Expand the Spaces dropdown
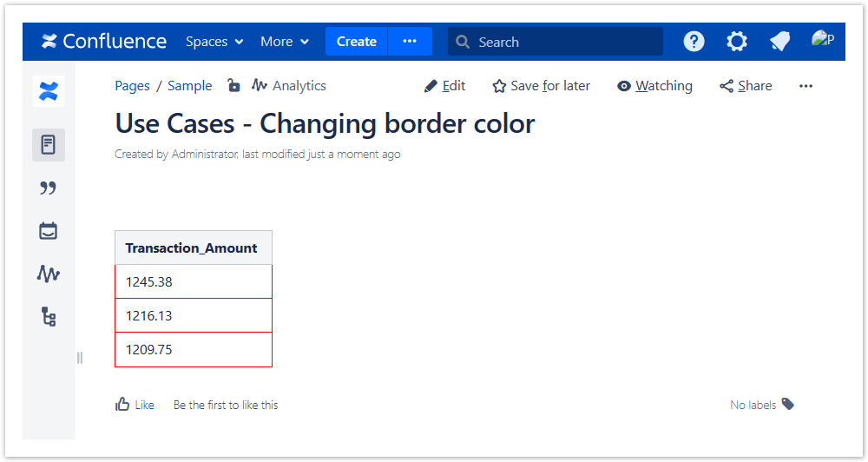868x462 pixels. (214, 42)
